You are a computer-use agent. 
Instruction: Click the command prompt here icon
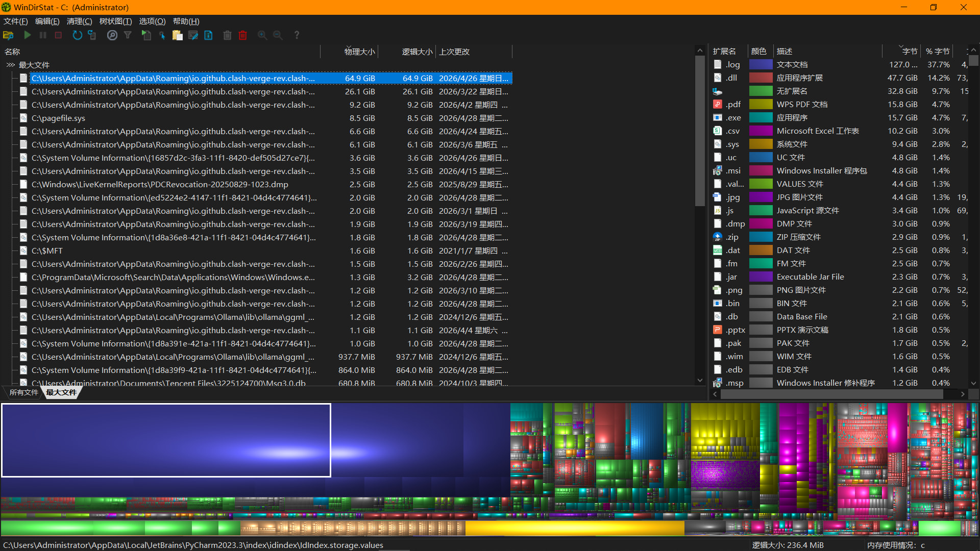(193, 35)
